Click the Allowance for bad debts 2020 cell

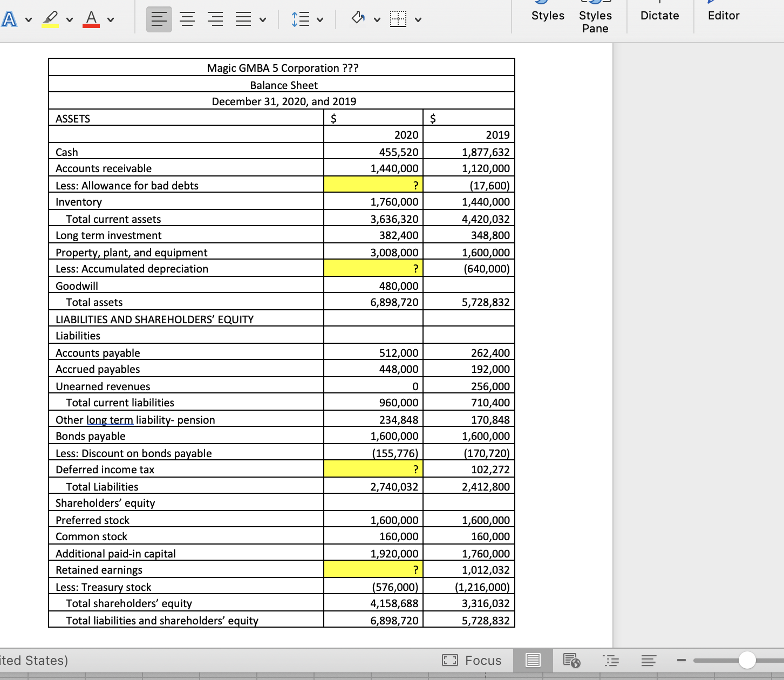pos(373,185)
